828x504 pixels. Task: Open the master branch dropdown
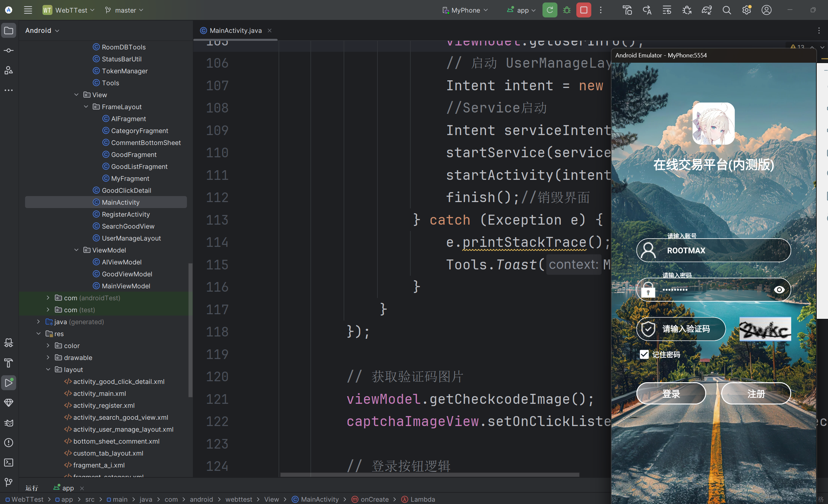124,10
